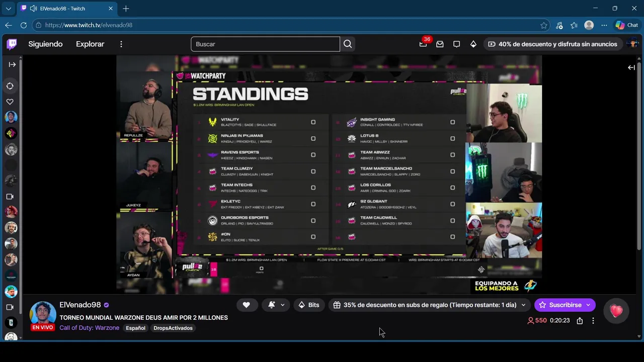
Task: Click the Español tag
Action: click(135, 328)
